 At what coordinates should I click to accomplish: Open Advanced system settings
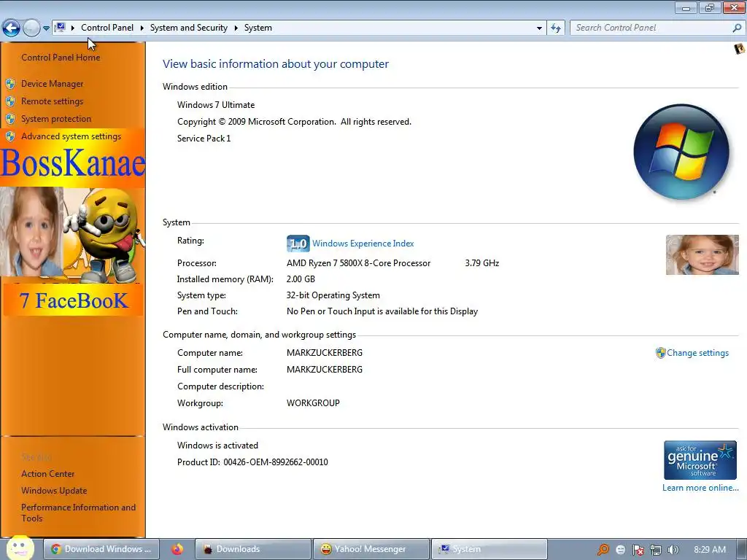point(71,136)
